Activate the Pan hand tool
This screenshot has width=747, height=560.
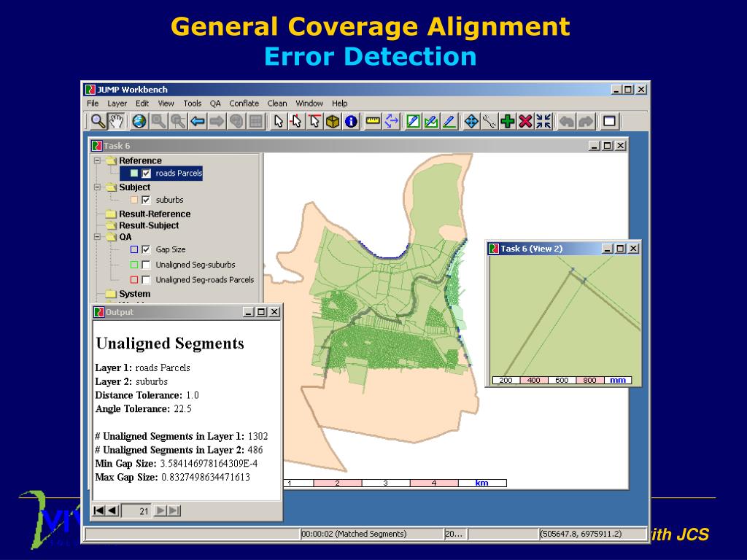115,121
